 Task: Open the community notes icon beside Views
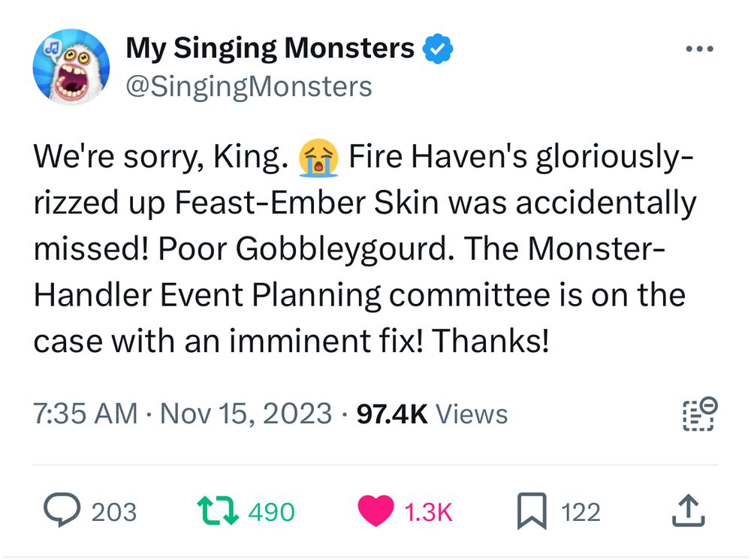(700, 414)
